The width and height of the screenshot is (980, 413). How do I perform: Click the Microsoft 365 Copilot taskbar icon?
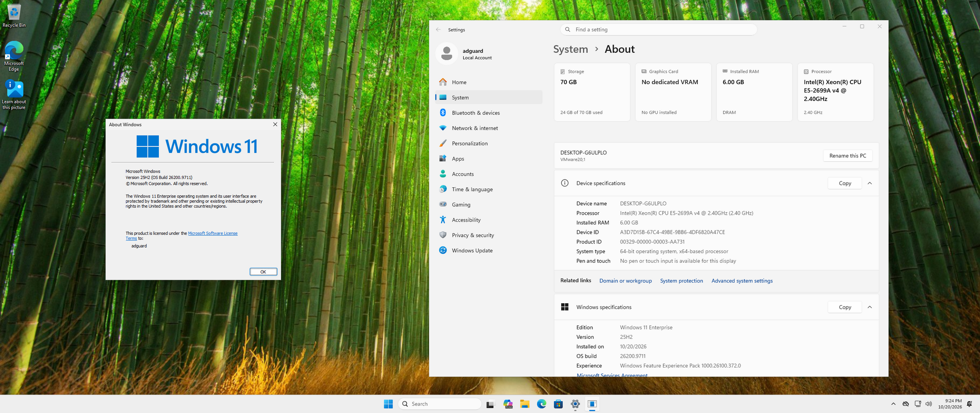coord(508,404)
